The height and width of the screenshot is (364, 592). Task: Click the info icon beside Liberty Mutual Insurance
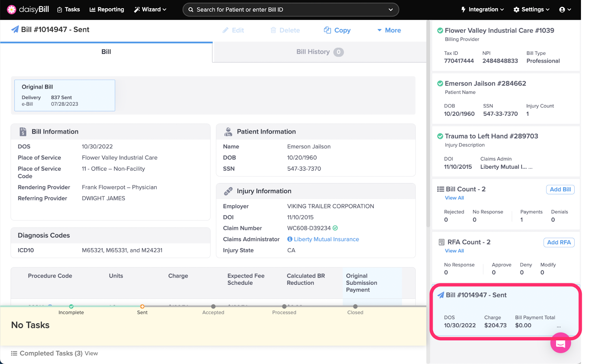tap(290, 239)
